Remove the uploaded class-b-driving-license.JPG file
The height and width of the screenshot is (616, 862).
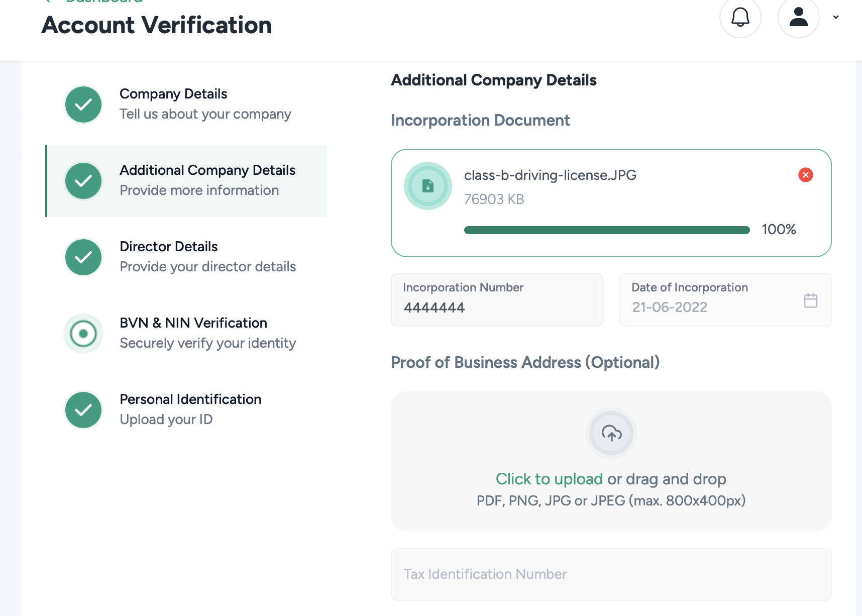click(805, 175)
